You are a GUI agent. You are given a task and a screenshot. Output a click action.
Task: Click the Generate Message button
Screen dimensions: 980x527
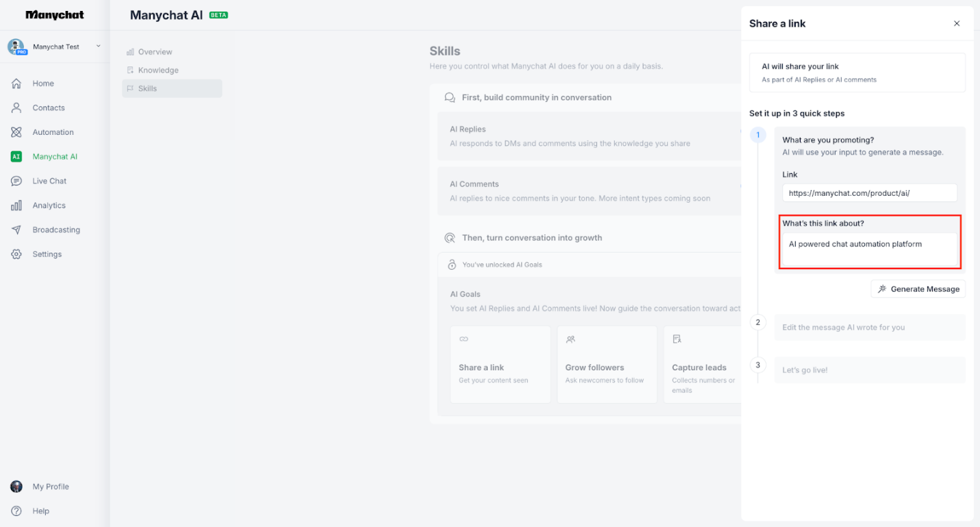[x=918, y=288]
